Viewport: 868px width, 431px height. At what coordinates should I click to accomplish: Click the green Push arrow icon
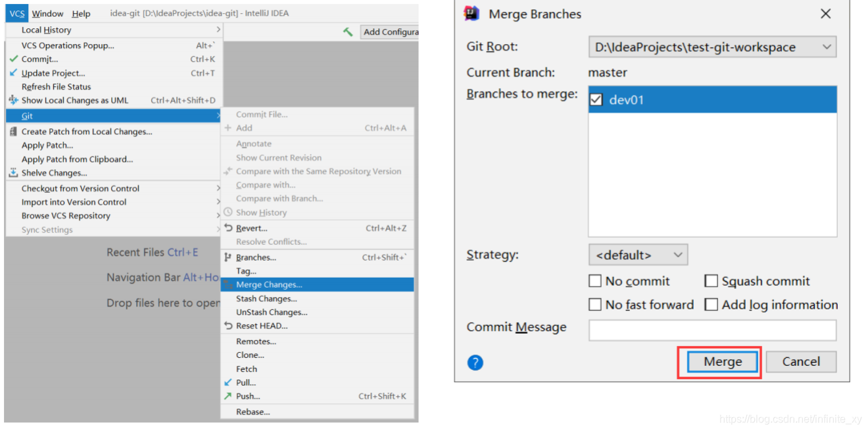(228, 396)
